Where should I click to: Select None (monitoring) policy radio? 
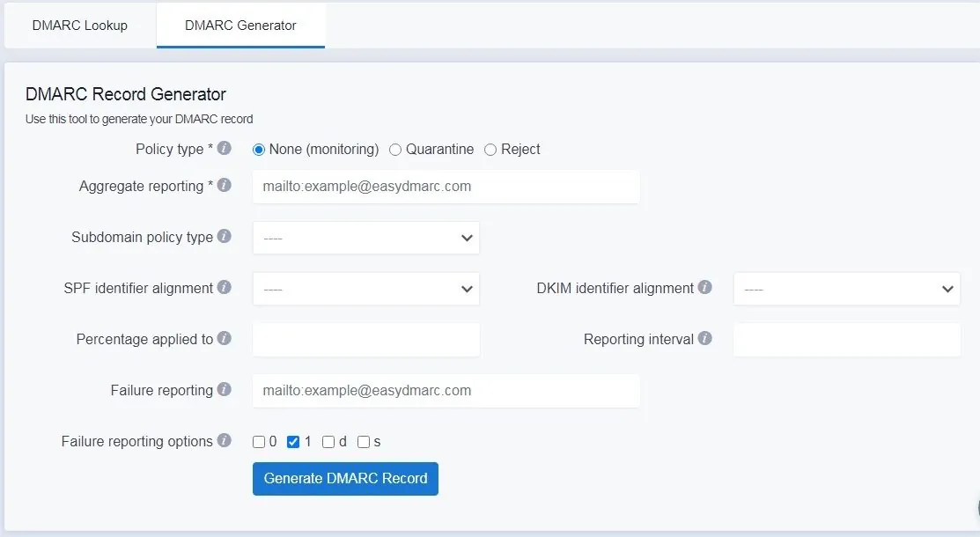point(259,150)
